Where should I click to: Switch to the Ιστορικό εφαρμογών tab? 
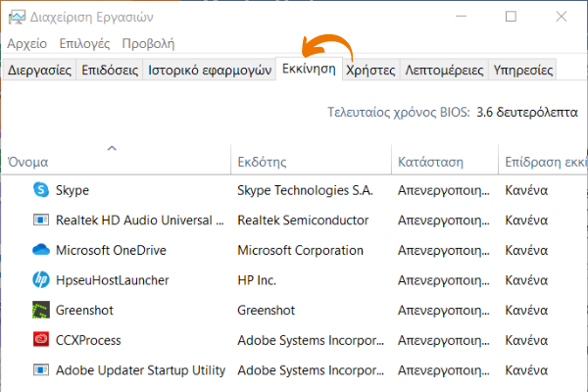coord(210,70)
